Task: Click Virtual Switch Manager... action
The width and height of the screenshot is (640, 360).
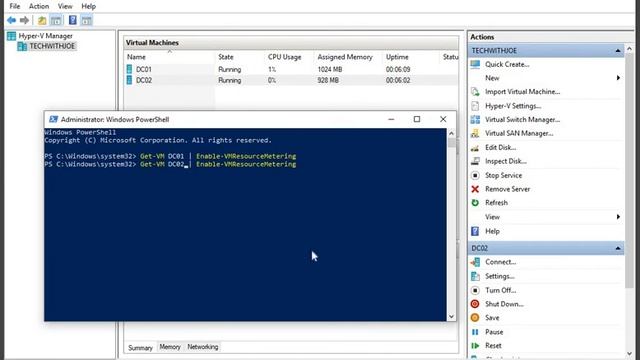Action: pyautogui.click(x=522, y=120)
